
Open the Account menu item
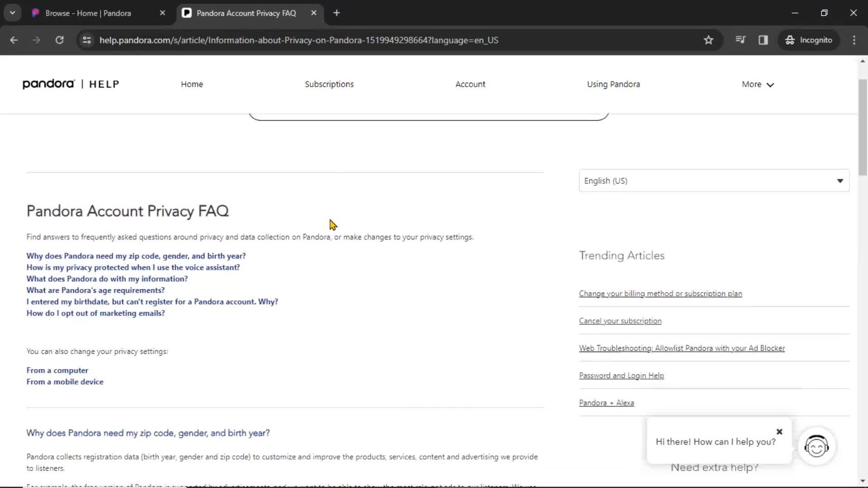[x=470, y=84]
